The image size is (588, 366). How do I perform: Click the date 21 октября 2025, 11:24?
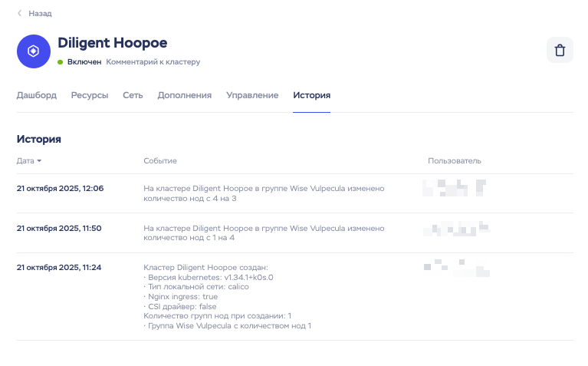(x=59, y=268)
